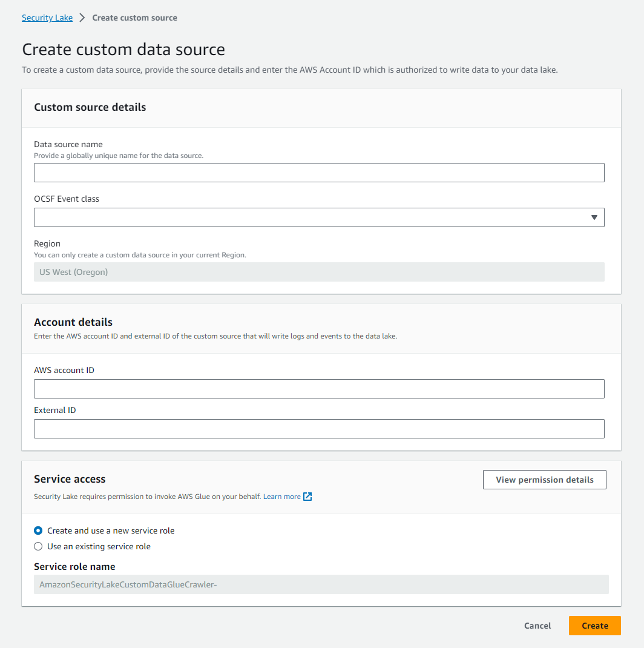Click the Create custom data source page title
The height and width of the screenshot is (648, 644).
[x=123, y=49]
